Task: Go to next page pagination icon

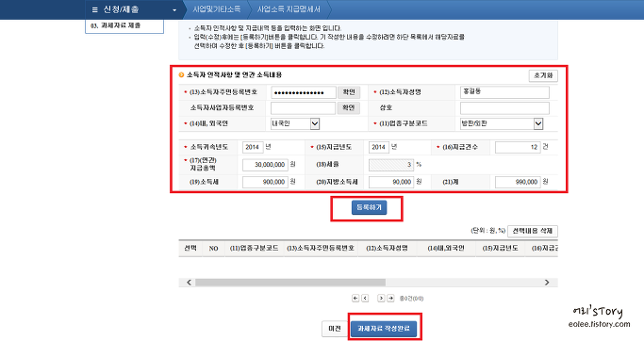Action: point(381,299)
